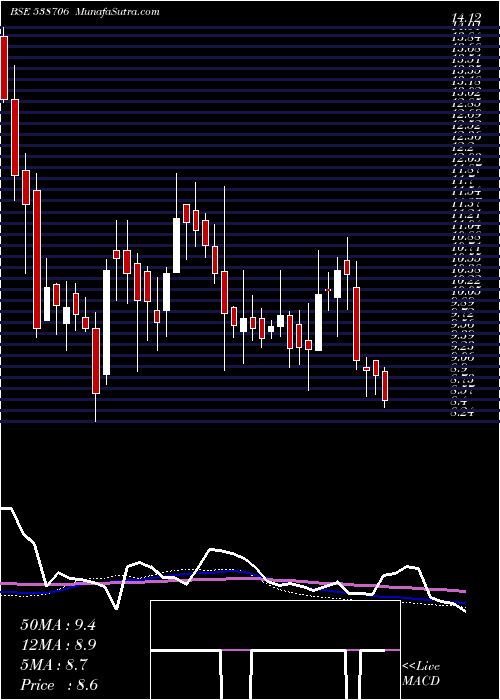500x700 pixels.
Task: Click the <<Live MACD label
Action: (x=421, y=674)
